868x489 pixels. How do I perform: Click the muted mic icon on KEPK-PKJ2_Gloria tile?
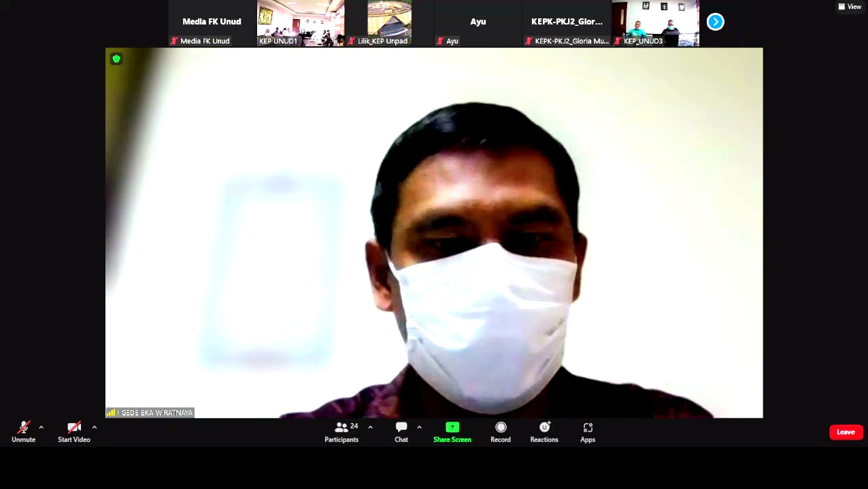(529, 41)
